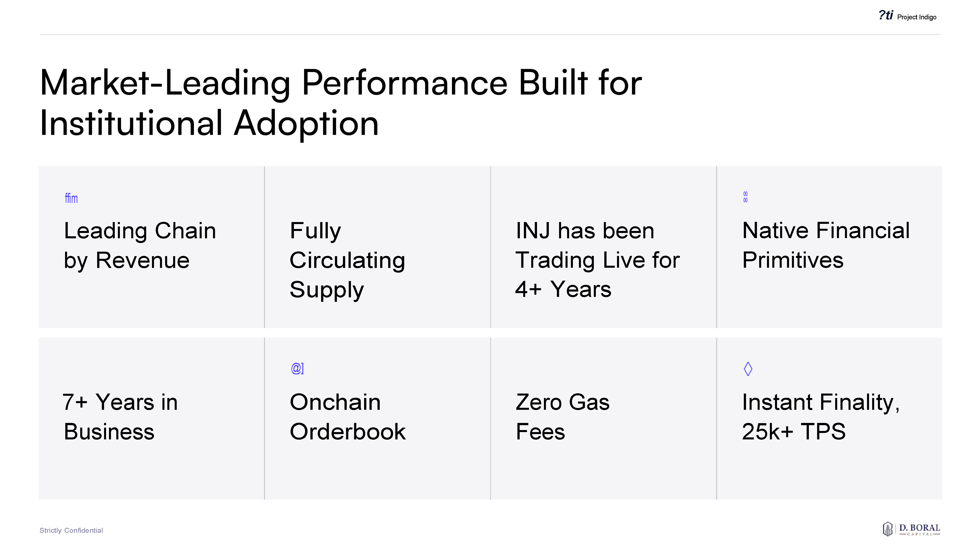980x551 pixels.
Task: Click the D. Boral Capital building emblem
Action: tap(888, 529)
